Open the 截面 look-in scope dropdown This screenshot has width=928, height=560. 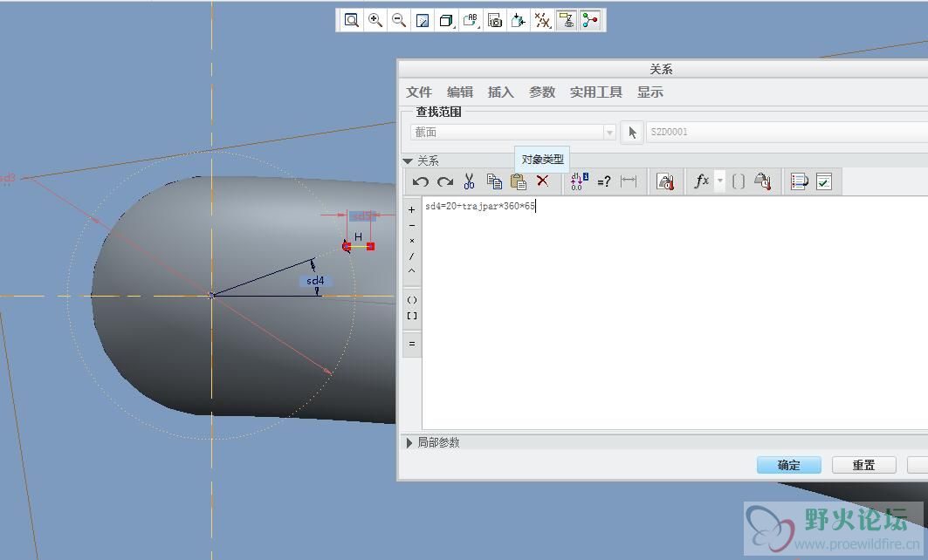[x=513, y=133]
